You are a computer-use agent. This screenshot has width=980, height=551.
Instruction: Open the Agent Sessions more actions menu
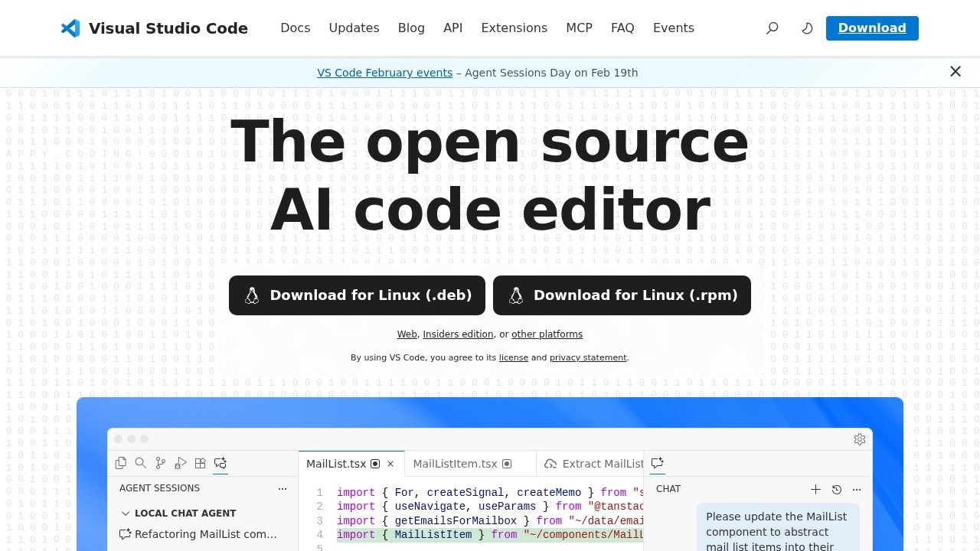click(x=283, y=488)
